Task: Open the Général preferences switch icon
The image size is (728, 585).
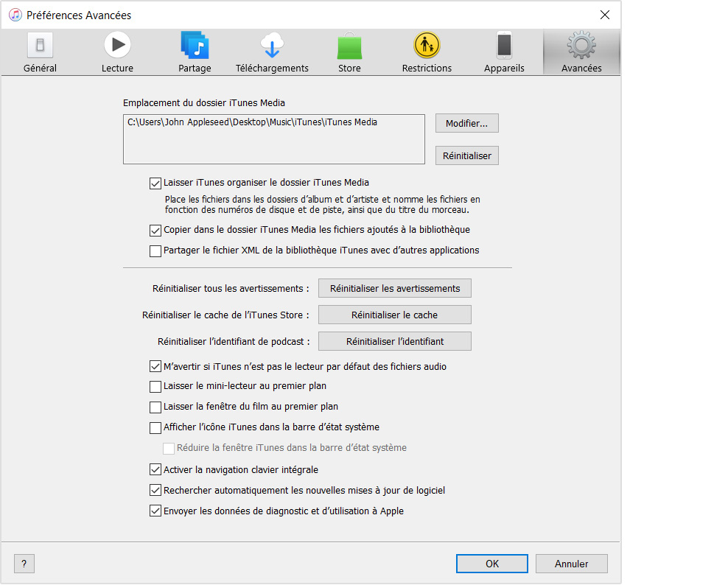Action: (x=40, y=46)
